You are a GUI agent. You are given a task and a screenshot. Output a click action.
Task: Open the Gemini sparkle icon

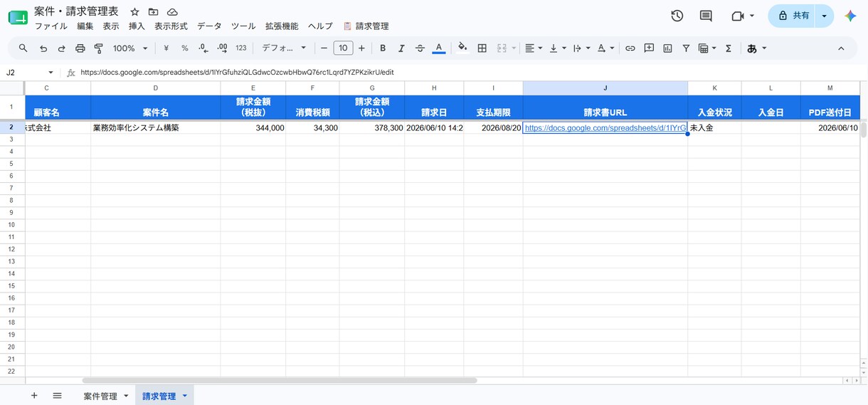850,16
